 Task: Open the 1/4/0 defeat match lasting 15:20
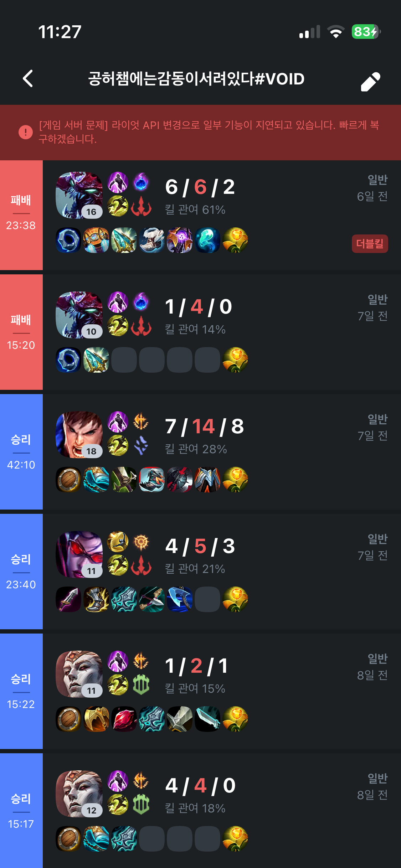tap(200, 332)
